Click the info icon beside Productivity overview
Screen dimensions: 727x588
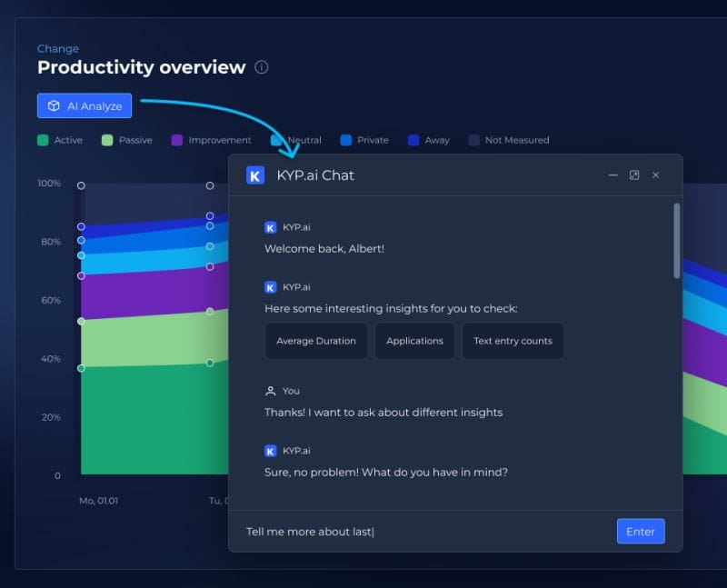pos(263,67)
